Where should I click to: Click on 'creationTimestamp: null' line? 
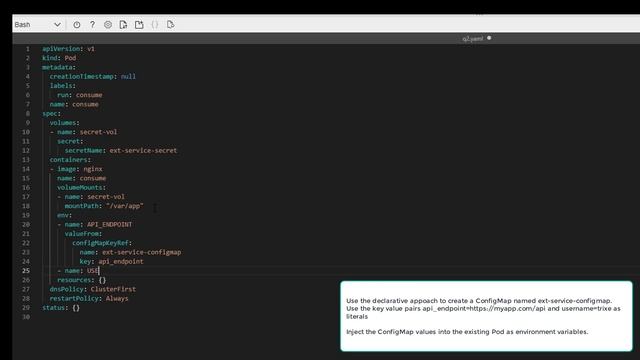pos(93,76)
